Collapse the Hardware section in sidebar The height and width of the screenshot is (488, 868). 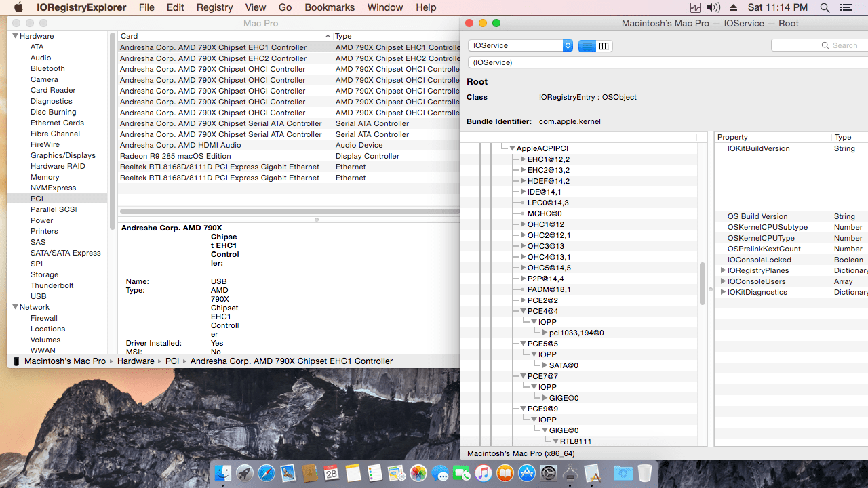click(15, 36)
